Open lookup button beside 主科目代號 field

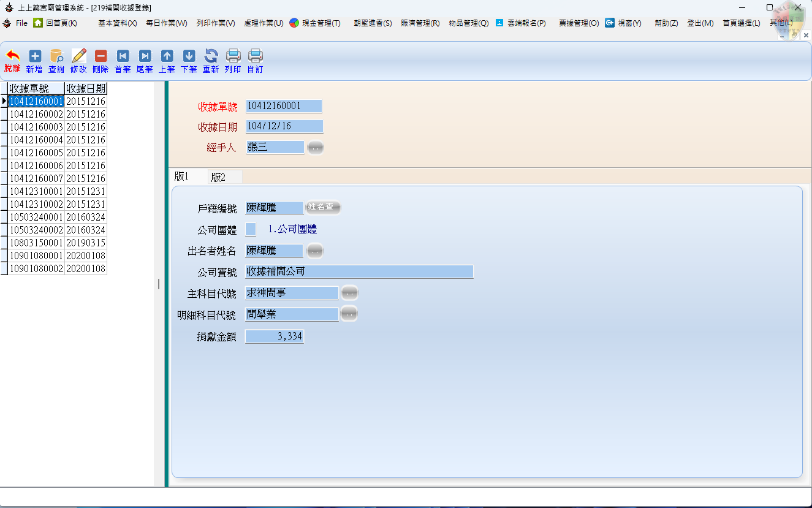(349, 293)
